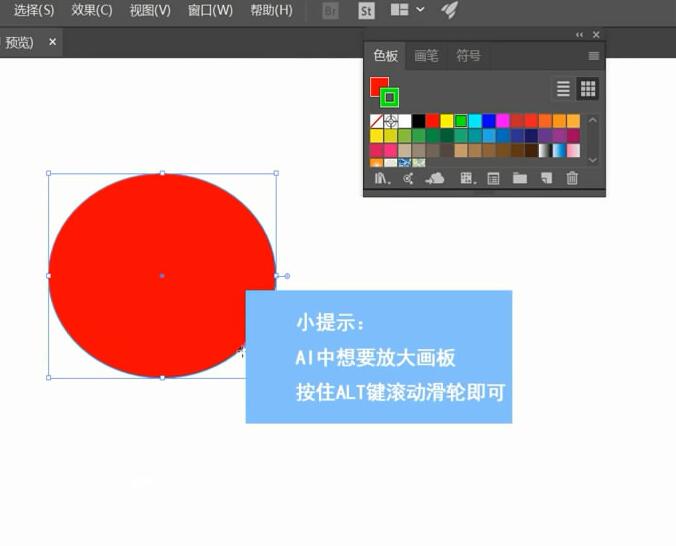The width and height of the screenshot is (676, 546).
Task: Click the New Swatch icon
Action: tap(546, 178)
